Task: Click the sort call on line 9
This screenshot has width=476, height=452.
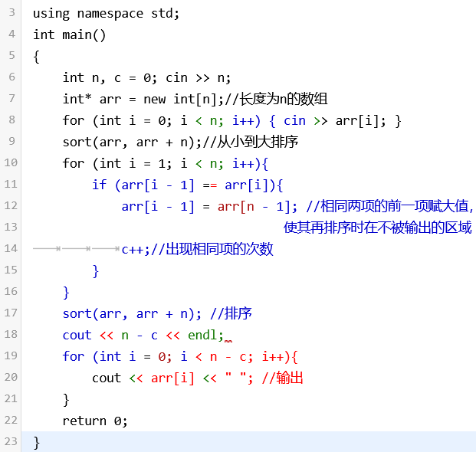Action: coord(77,142)
